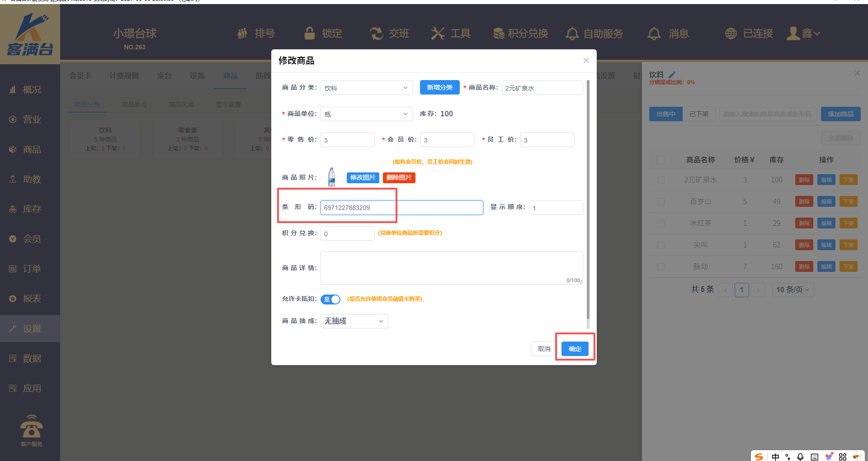Click the 条形码 barcode input field
The height and width of the screenshot is (461, 868).
click(x=401, y=208)
